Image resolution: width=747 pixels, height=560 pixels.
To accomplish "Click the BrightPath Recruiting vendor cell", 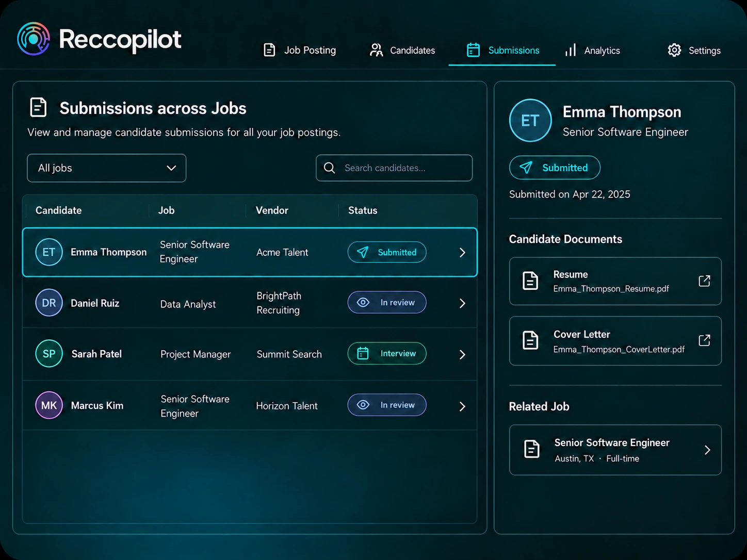I will pyautogui.click(x=279, y=303).
